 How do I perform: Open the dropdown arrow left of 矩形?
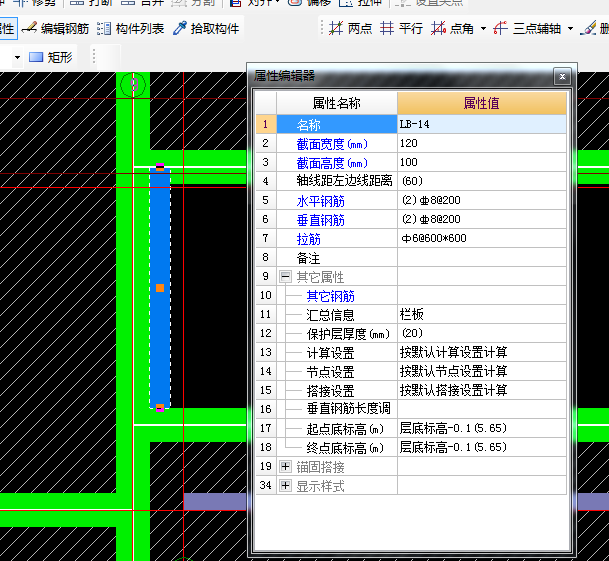pyautogui.click(x=17, y=57)
